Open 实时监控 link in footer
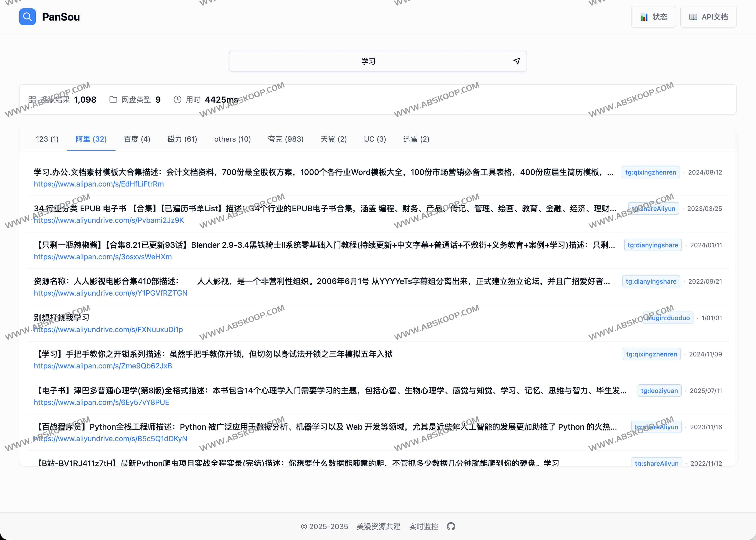Screen dimensions: 756x540 423,526
